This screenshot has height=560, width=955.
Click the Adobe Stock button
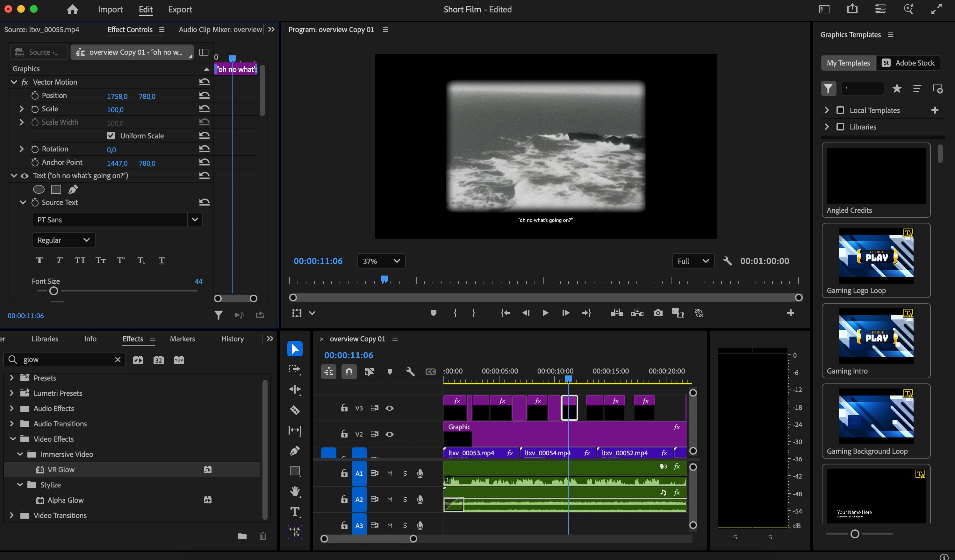(x=908, y=63)
